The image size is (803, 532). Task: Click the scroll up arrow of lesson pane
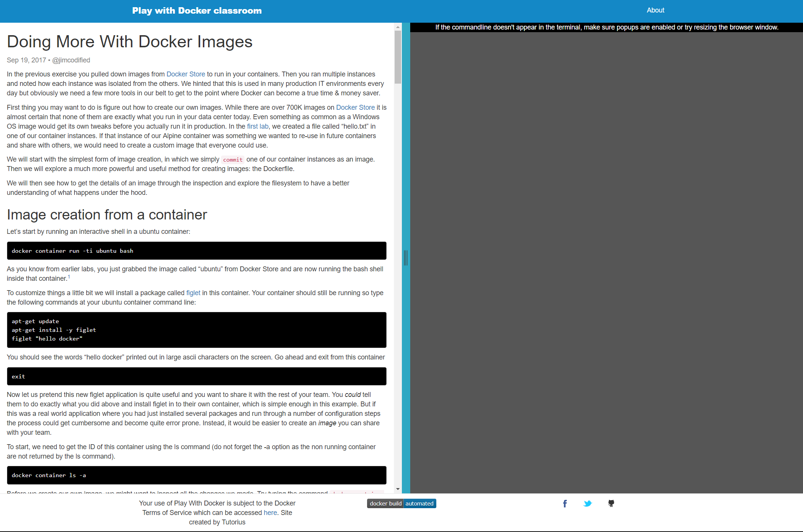398,27
